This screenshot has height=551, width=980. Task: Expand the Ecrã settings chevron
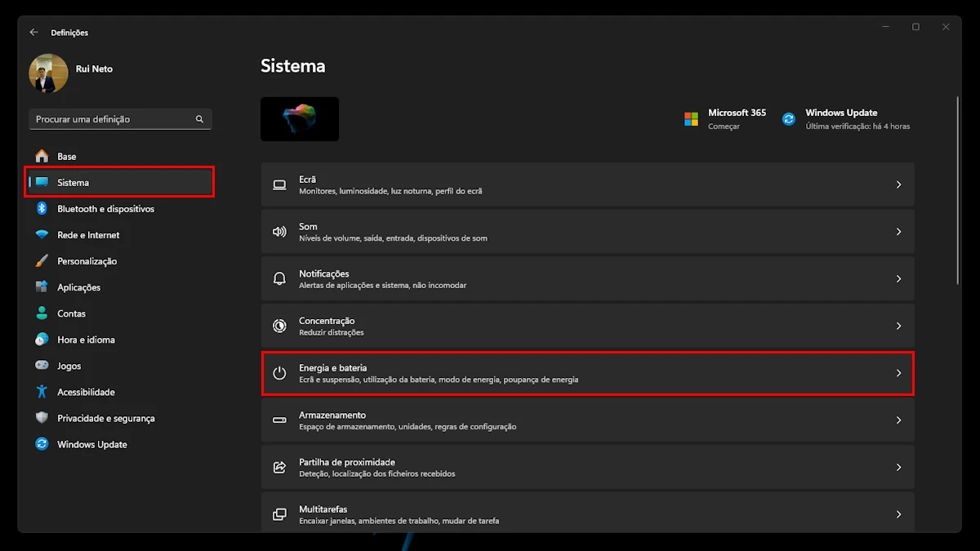pos(898,184)
